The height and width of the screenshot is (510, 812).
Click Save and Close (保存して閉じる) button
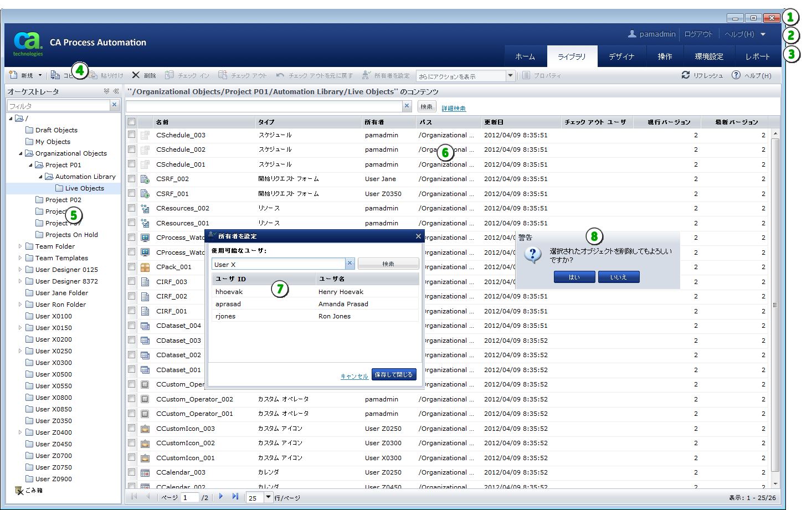(393, 375)
